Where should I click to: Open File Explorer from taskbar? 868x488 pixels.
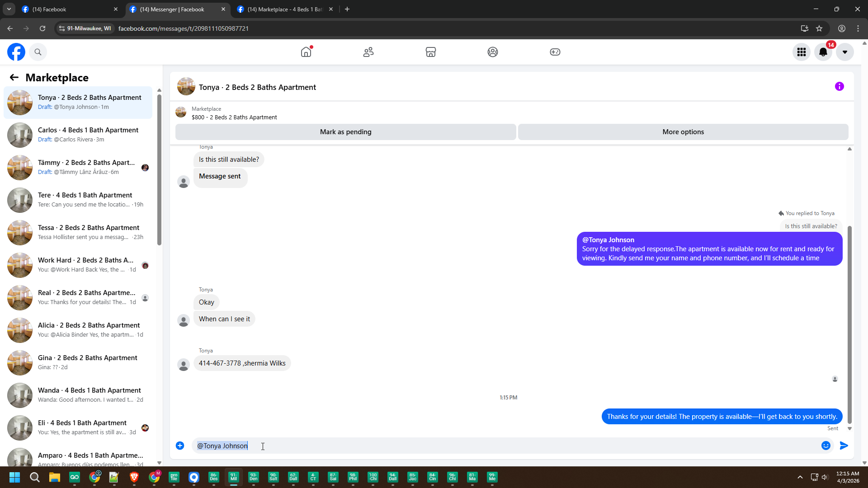point(55,477)
